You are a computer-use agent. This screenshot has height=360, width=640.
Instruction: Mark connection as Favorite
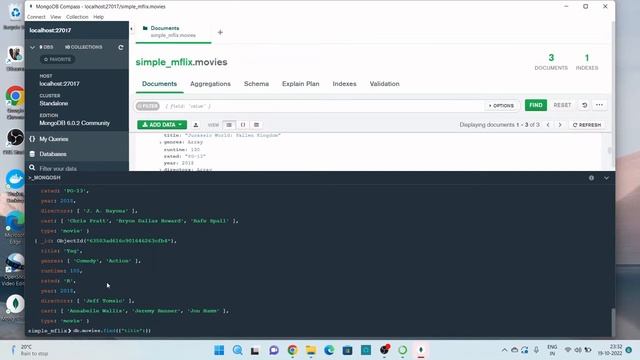[x=57, y=60]
